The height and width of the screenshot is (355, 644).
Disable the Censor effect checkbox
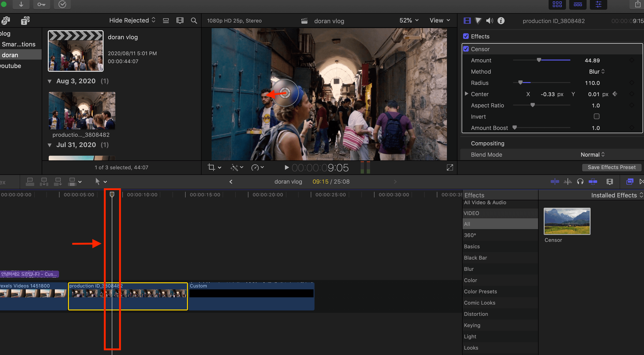pyautogui.click(x=466, y=49)
